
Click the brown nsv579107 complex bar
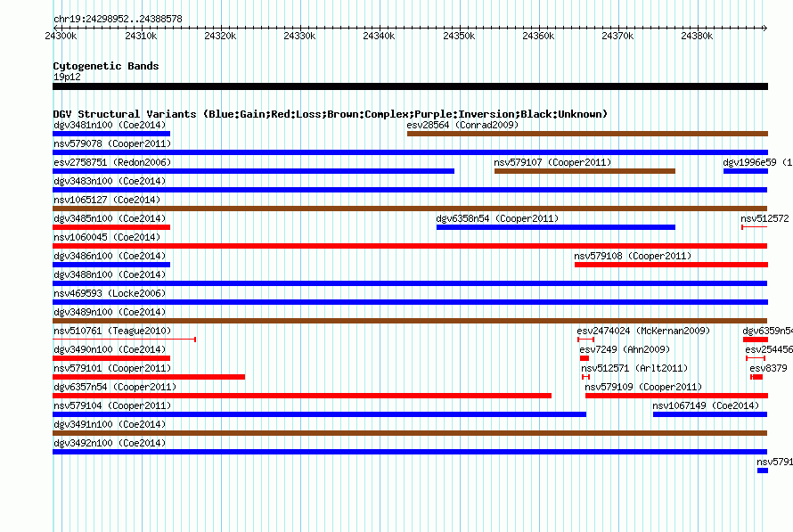[585, 171]
